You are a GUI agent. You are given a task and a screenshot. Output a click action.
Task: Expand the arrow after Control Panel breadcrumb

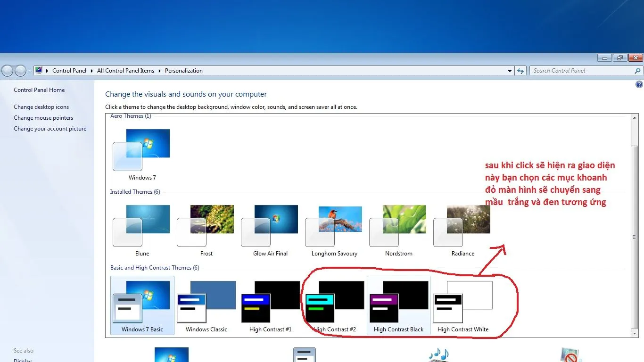[x=91, y=71]
